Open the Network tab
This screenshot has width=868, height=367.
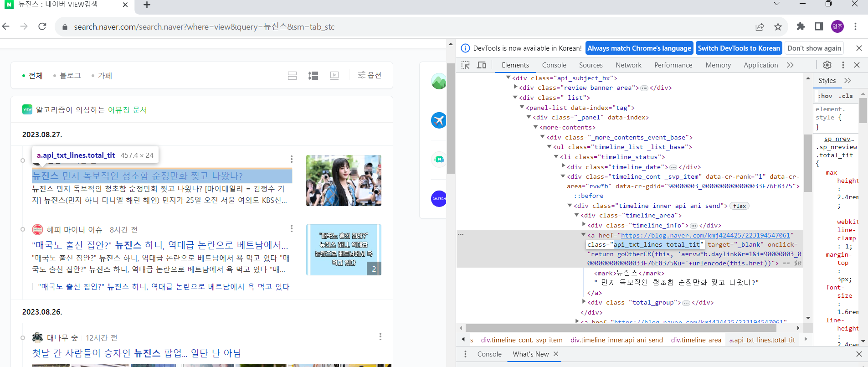[x=628, y=65]
